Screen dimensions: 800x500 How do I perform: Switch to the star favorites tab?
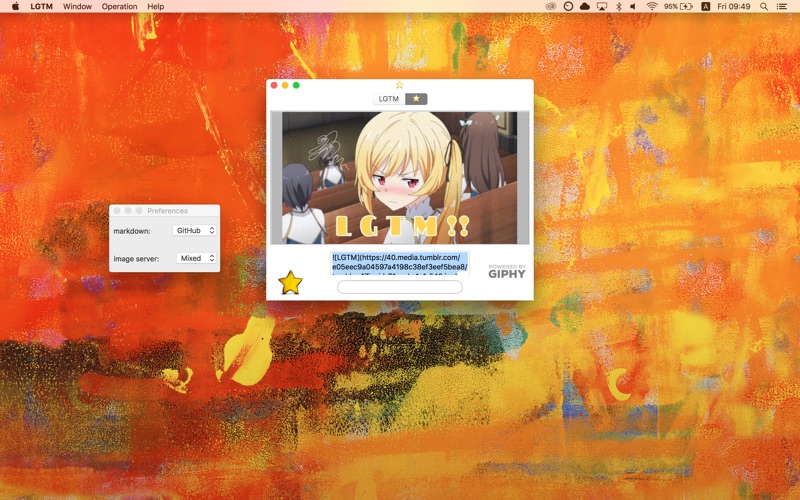(416, 98)
